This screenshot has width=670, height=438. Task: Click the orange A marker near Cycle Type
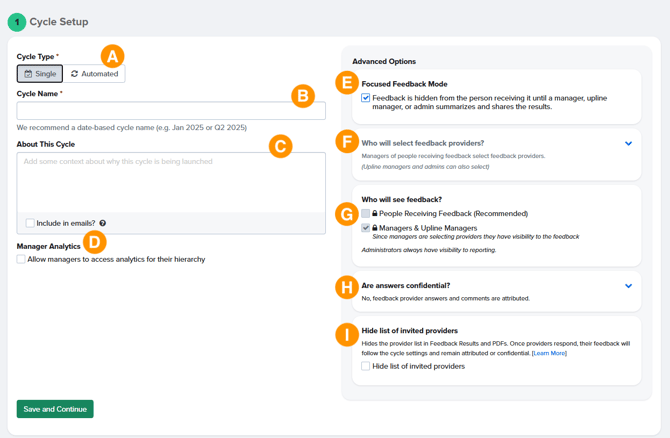[x=112, y=56]
